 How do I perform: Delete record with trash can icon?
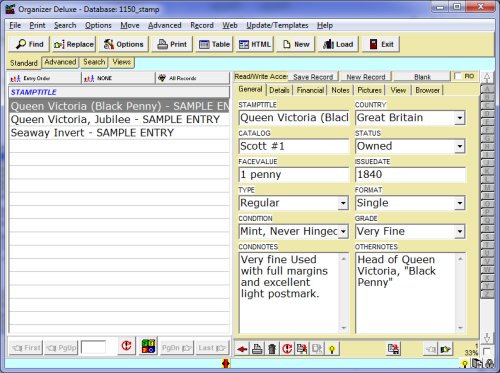272,349
